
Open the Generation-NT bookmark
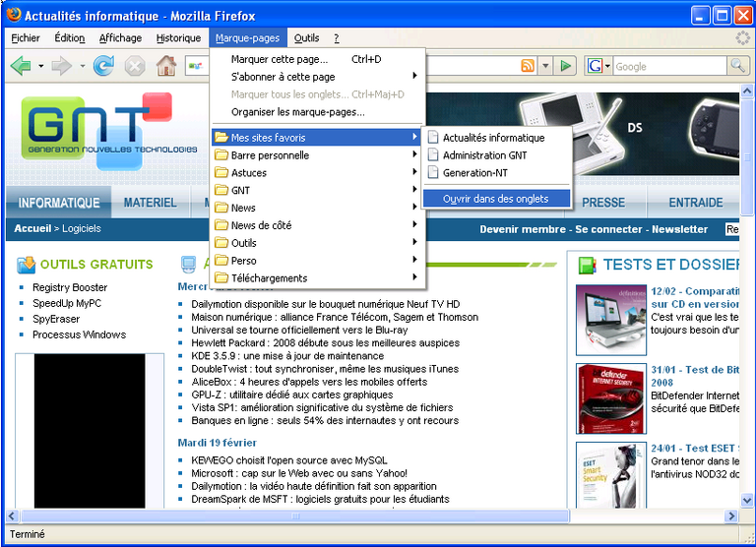pyautogui.click(x=496, y=172)
